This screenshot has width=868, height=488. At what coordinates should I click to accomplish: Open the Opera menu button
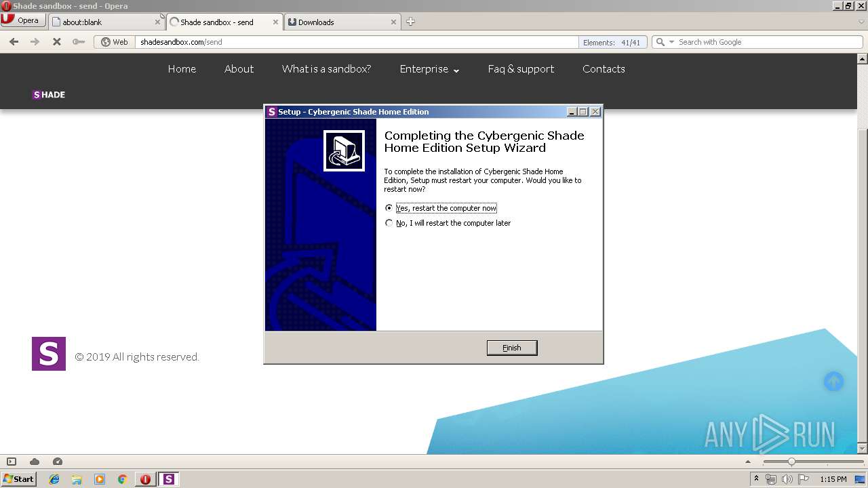click(23, 20)
